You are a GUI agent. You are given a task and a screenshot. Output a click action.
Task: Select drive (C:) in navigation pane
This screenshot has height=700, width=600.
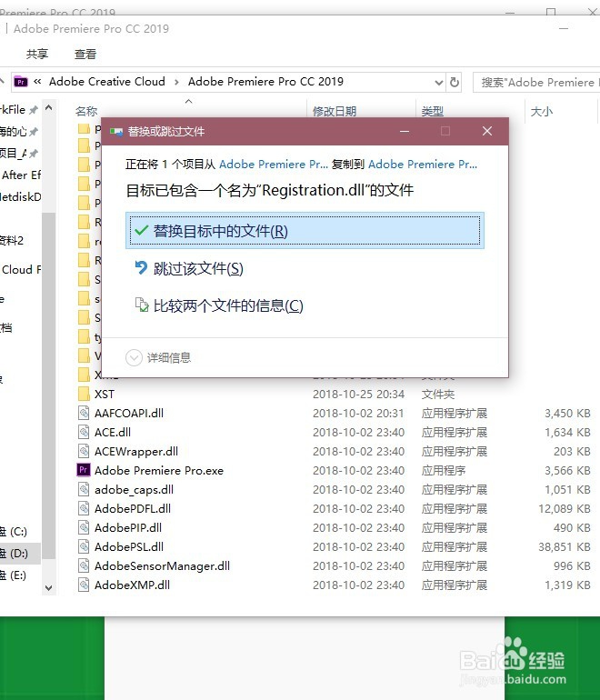tap(14, 532)
